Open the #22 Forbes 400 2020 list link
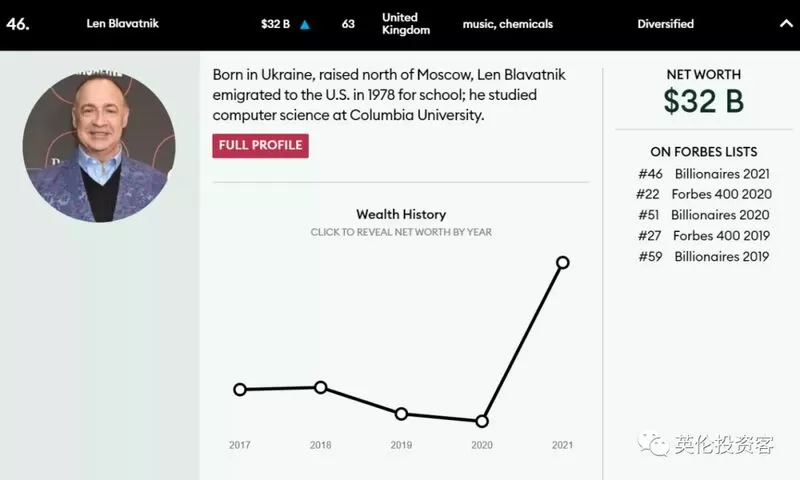 tap(704, 194)
